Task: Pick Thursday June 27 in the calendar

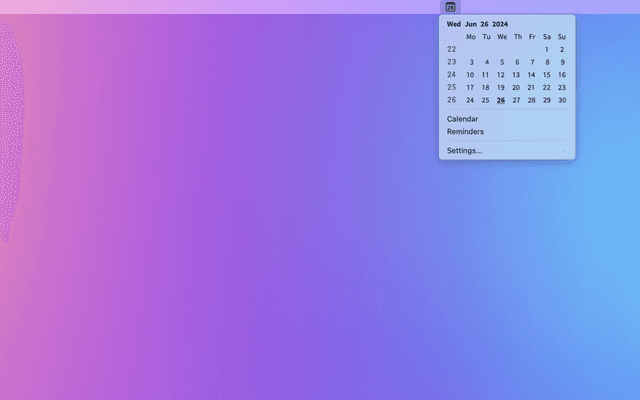Action: (516, 100)
